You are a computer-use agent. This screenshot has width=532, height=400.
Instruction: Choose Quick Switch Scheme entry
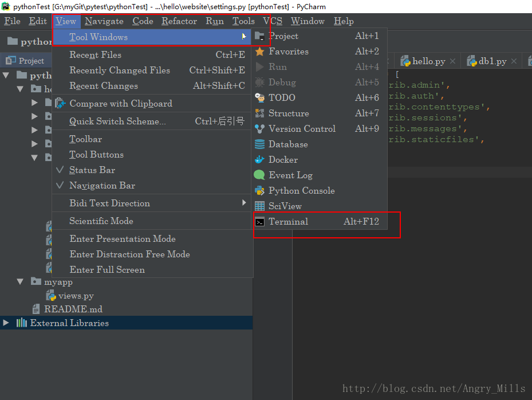(x=151, y=121)
